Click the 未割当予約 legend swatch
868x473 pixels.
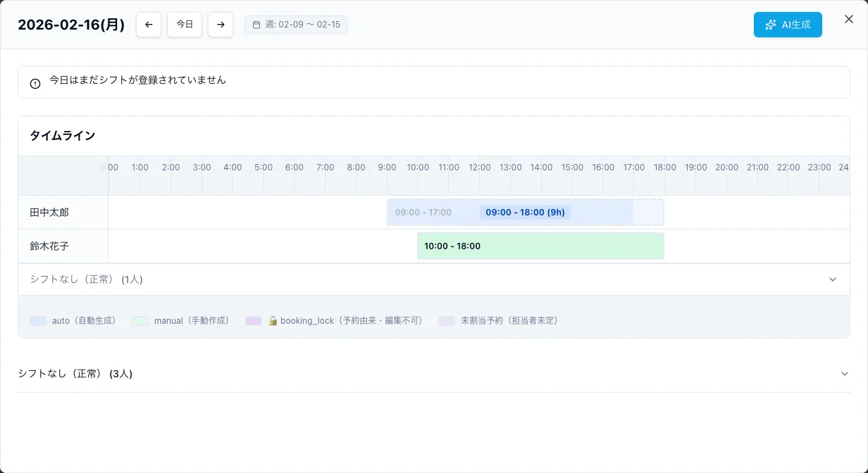[447, 320]
